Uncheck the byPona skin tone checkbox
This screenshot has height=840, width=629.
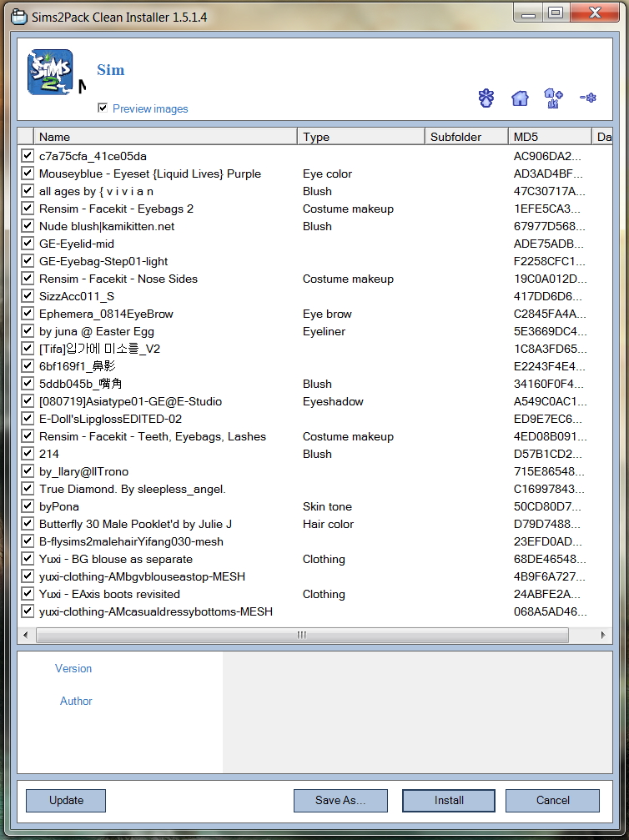point(28,506)
